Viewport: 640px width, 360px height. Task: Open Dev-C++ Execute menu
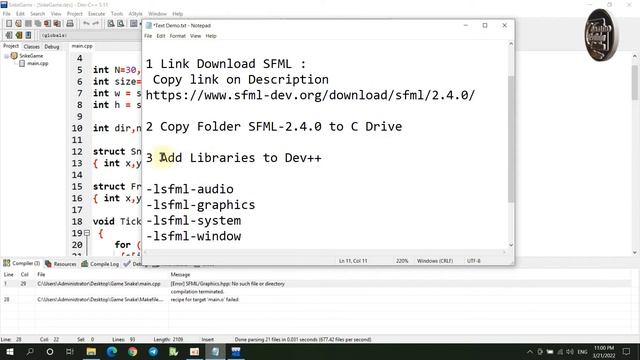click(x=97, y=14)
